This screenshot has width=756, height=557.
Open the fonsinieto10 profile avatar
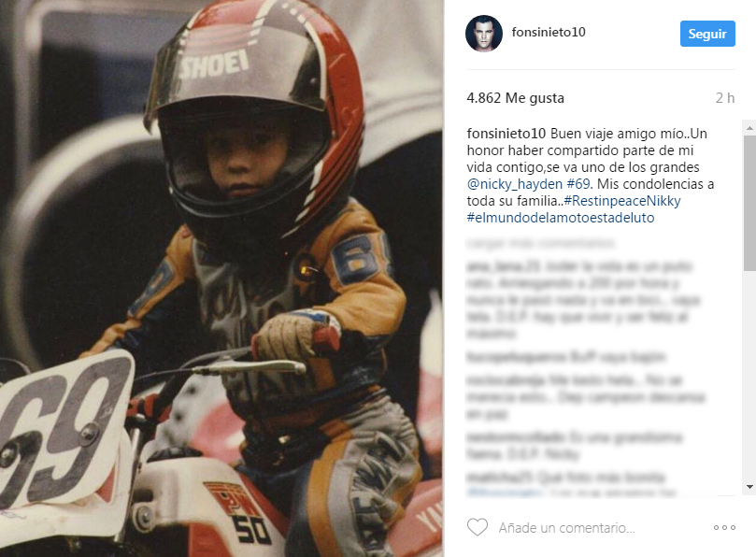(x=483, y=34)
